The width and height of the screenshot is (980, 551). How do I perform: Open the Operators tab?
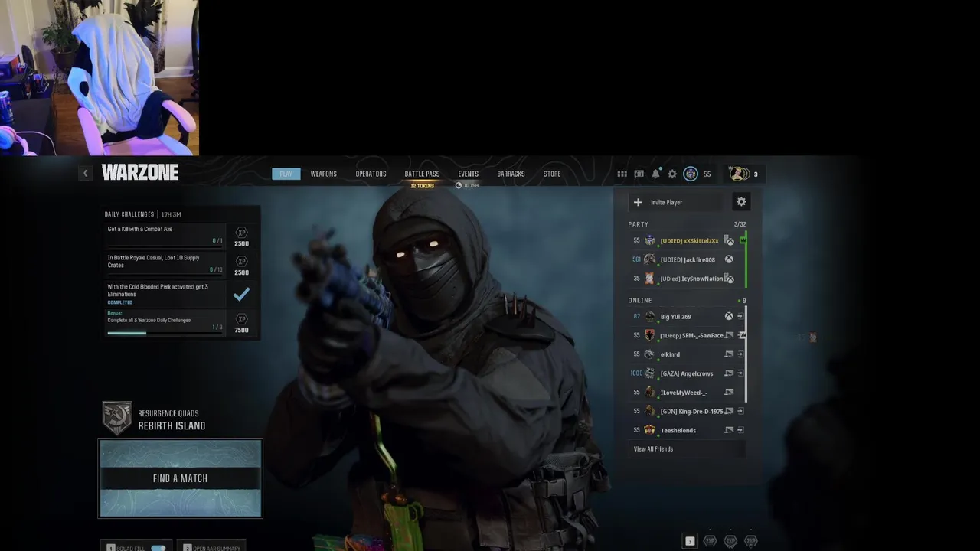pos(371,174)
